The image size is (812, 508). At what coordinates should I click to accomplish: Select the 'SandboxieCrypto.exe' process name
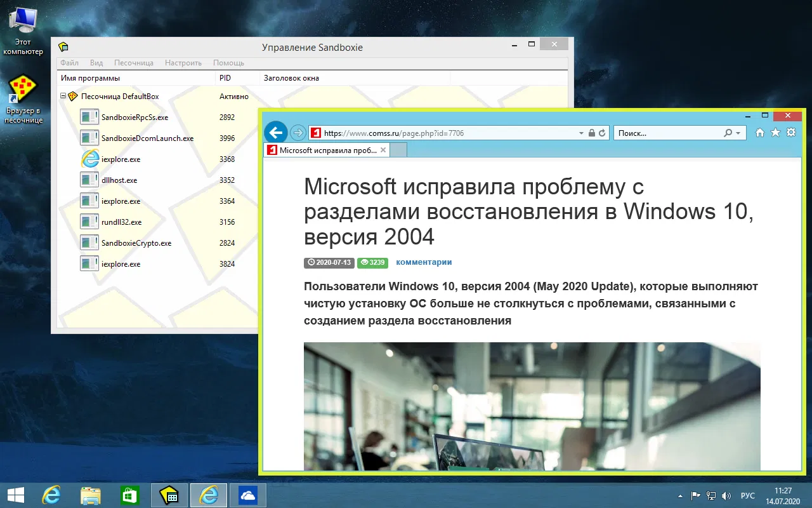tap(136, 243)
